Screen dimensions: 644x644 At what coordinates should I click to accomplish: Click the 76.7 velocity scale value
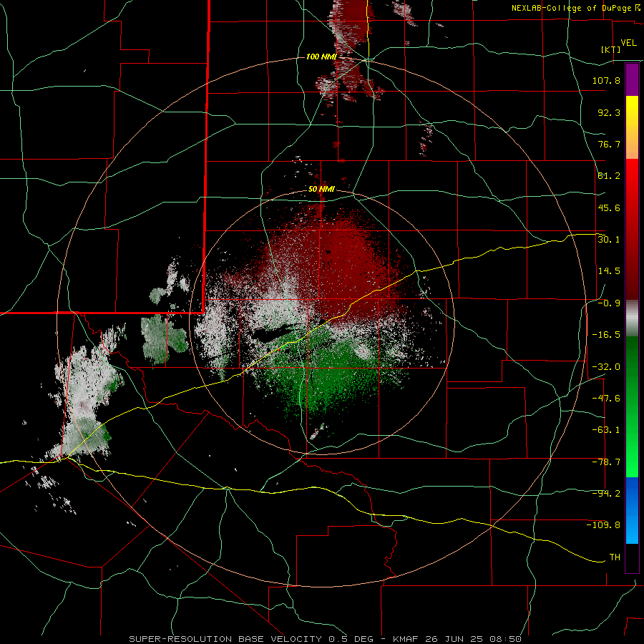coord(609,144)
